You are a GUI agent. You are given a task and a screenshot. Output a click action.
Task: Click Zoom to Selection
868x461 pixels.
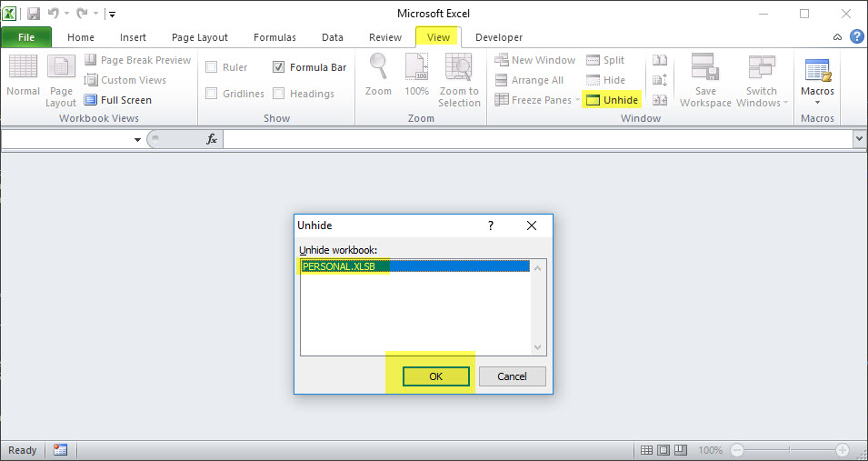click(x=459, y=80)
